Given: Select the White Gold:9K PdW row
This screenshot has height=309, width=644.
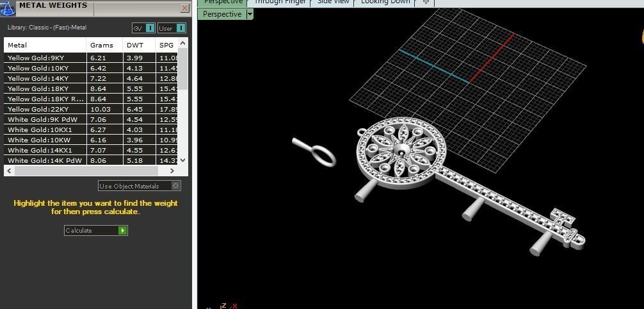Looking at the screenshot, I should [x=91, y=120].
